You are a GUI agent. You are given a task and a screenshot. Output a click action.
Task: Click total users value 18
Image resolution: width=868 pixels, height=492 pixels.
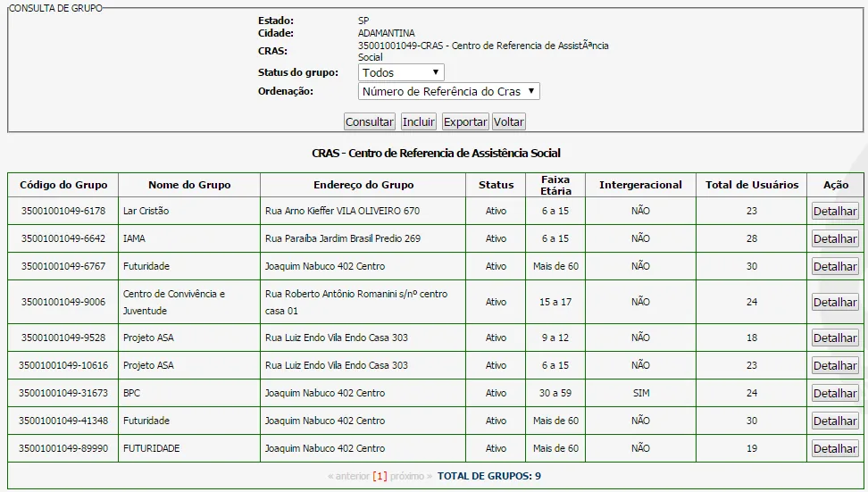(751, 338)
